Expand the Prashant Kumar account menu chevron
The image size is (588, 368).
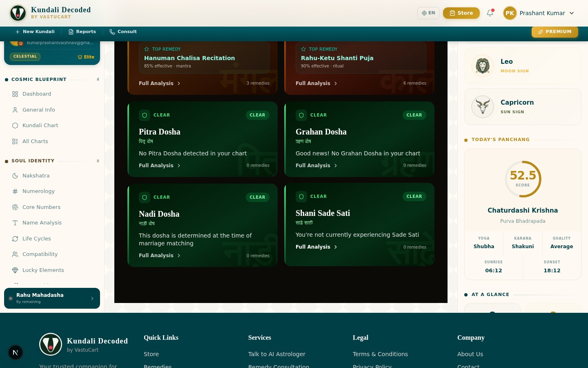pyautogui.click(x=572, y=13)
